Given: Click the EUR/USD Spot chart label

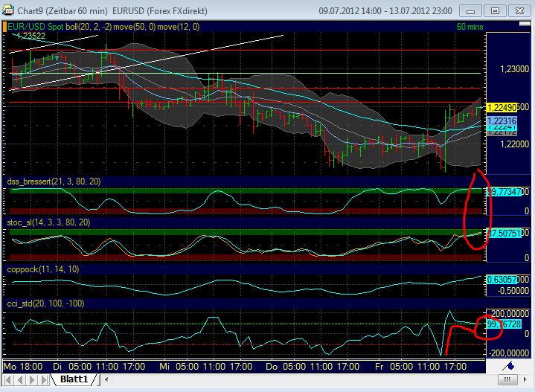Looking at the screenshot, I should point(35,27).
